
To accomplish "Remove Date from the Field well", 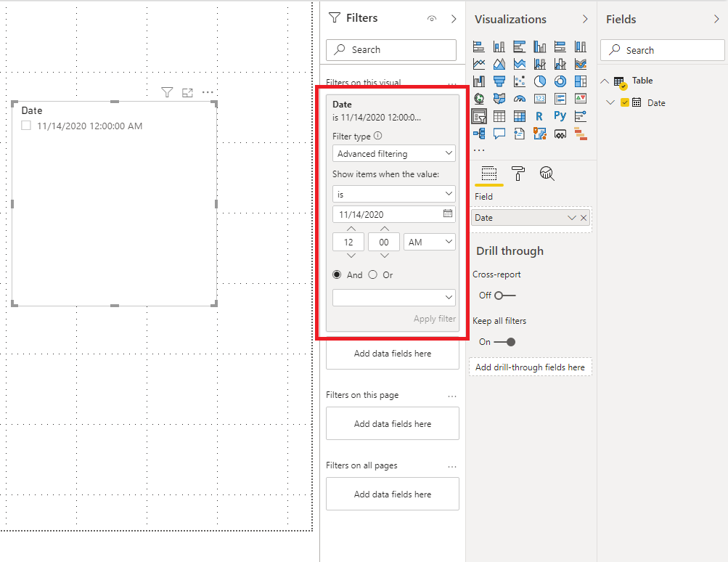I will tap(584, 218).
